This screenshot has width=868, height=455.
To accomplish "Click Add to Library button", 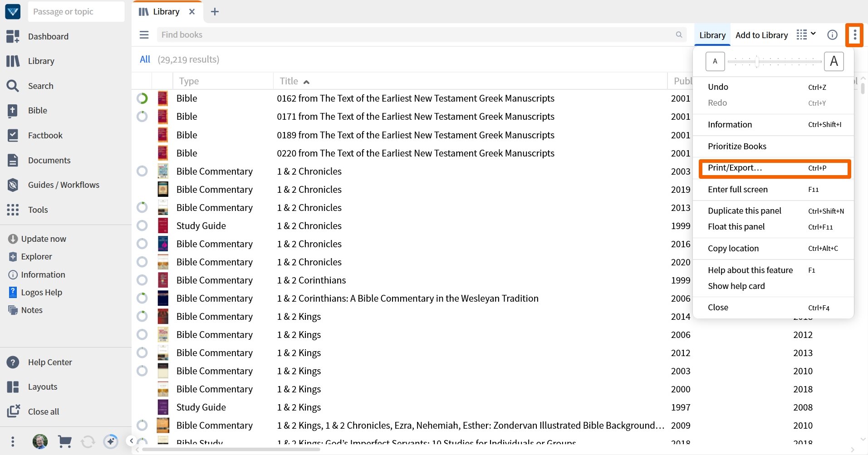I will tap(761, 35).
